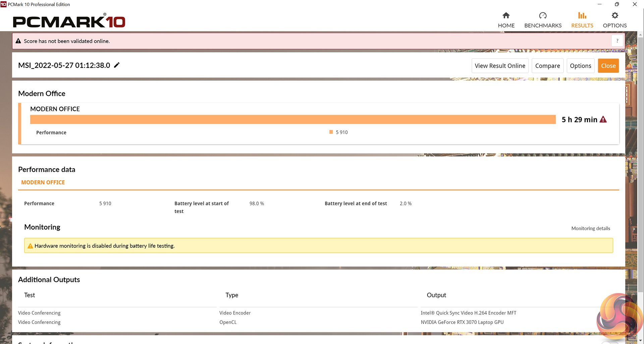Switch to the BENCHMARKS tab label
The width and height of the screenshot is (644, 344).
543,25
